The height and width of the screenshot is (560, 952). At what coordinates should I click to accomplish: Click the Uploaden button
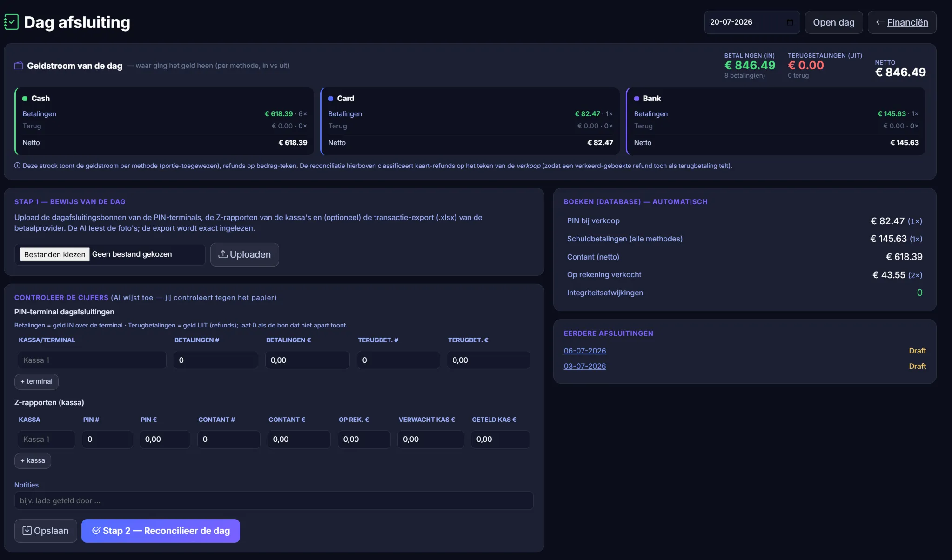coord(245,254)
